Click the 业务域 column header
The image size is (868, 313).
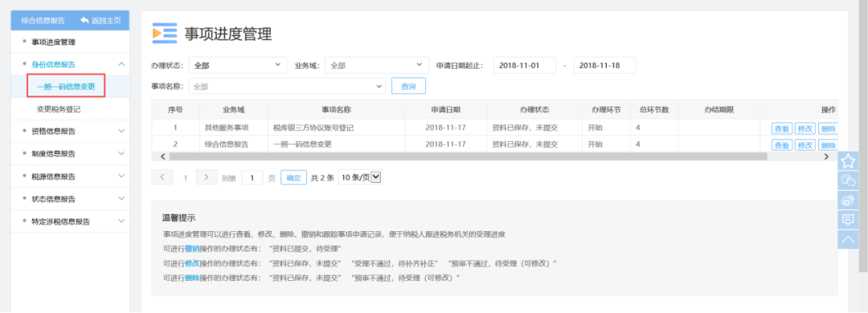[x=233, y=109]
